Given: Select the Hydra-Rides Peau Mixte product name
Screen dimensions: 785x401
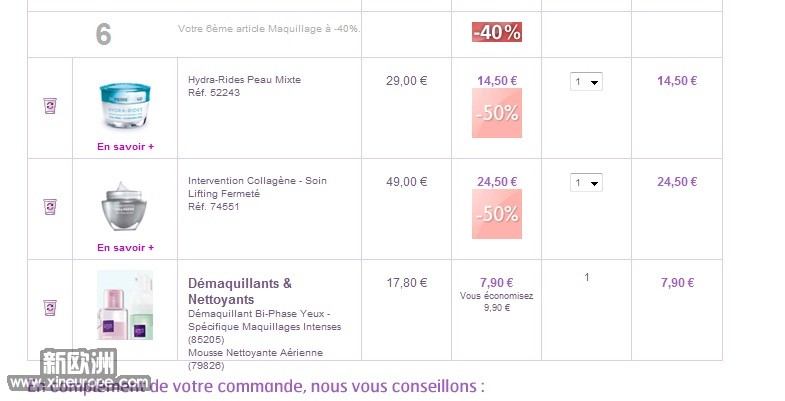Looking at the screenshot, I should [x=244, y=80].
